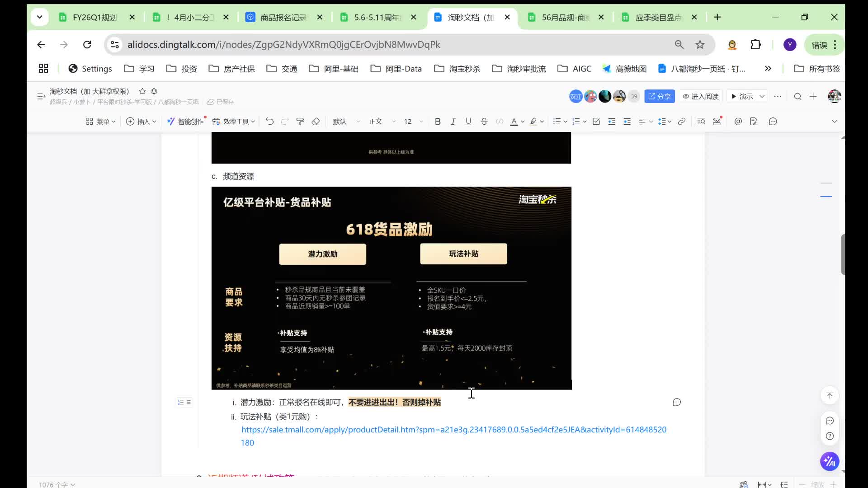Switch to the 商品报名记录 browser tab
The width and height of the screenshot is (868, 488).
[280, 18]
